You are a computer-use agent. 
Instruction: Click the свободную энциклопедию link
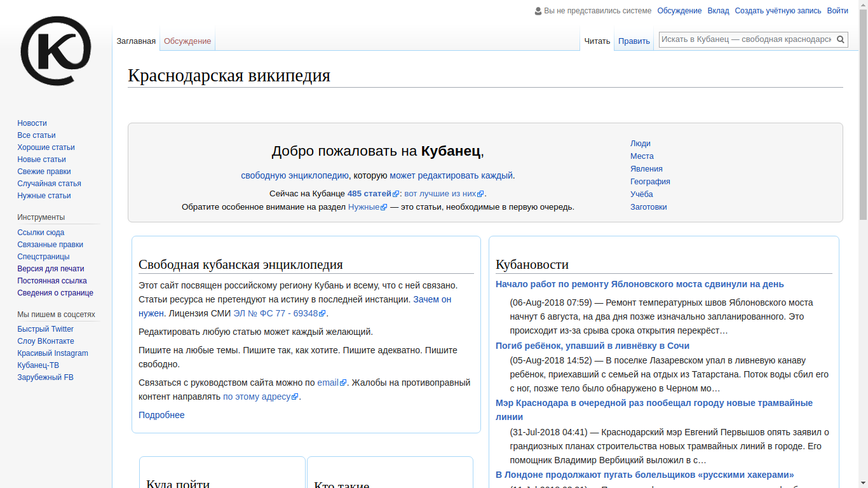tap(295, 175)
